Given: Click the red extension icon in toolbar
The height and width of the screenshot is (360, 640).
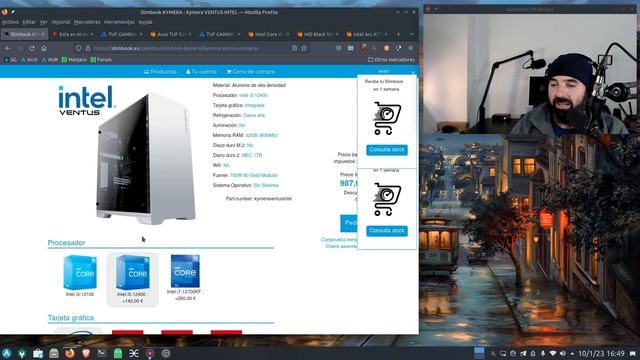Looking at the screenshot, I should [362, 48].
